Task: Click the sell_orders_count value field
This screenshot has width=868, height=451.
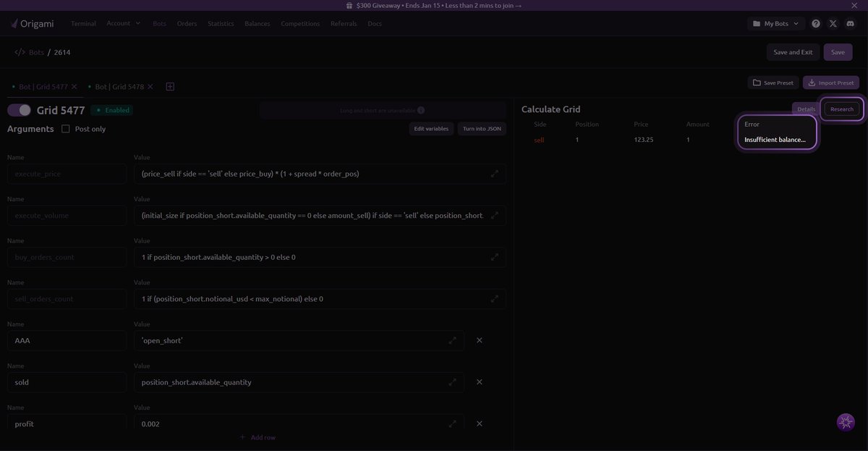Action: tap(320, 298)
